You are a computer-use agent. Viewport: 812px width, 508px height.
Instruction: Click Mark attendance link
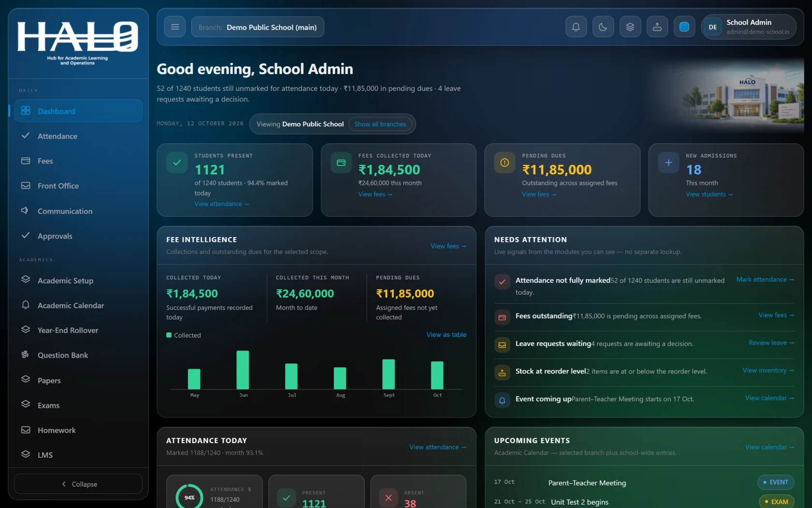pyautogui.click(x=765, y=279)
